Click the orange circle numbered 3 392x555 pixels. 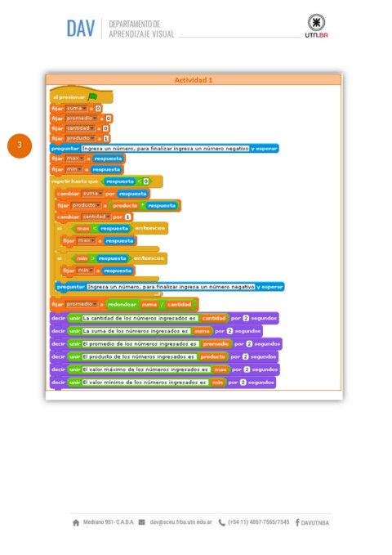pos(20,145)
